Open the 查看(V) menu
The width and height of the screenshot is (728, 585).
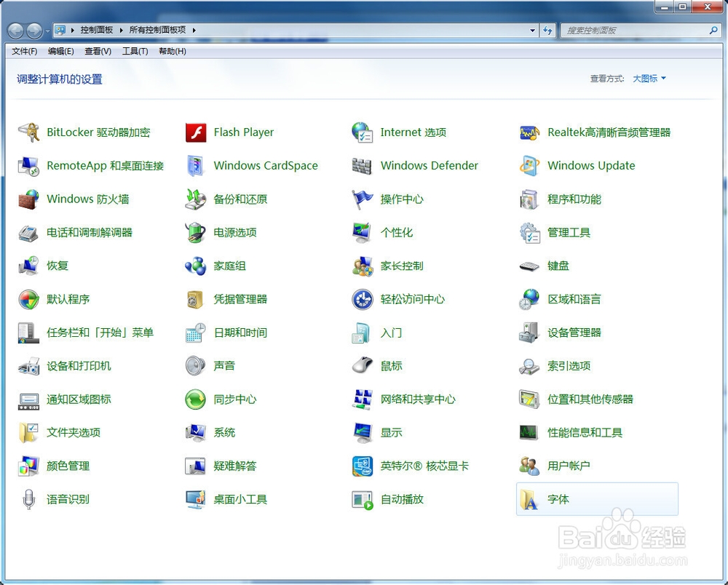coord(98,51)
